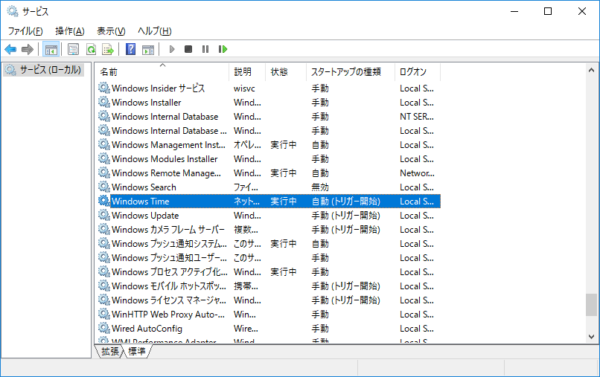Click the scrollbar up arrow
The width and height of the screenshot is (600, 377).
click(x=591, y=70)
